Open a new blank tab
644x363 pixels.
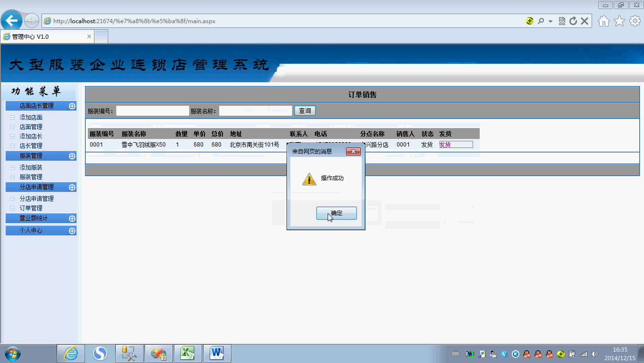click(101, 36)
